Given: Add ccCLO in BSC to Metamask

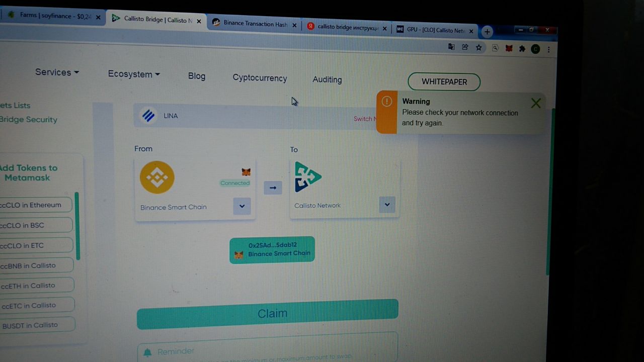Looking at the screenshot, I should [36, 225].
